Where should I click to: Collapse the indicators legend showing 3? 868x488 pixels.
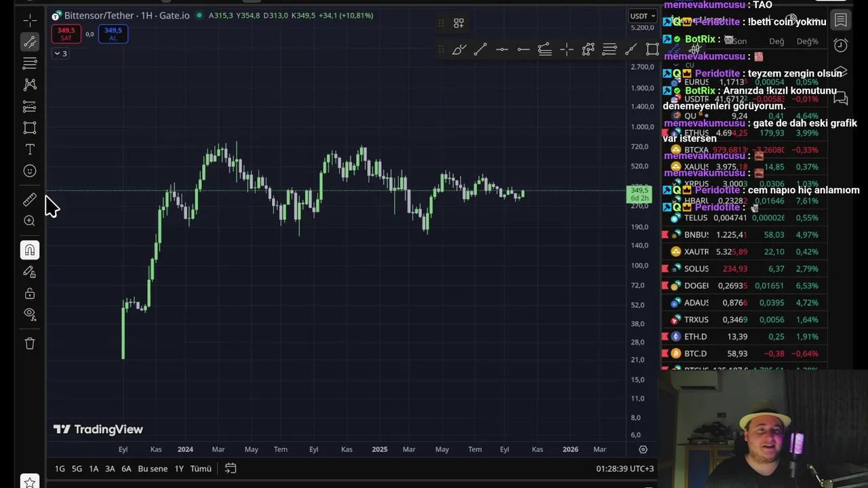pyautogui.click(x=61, y=54)
